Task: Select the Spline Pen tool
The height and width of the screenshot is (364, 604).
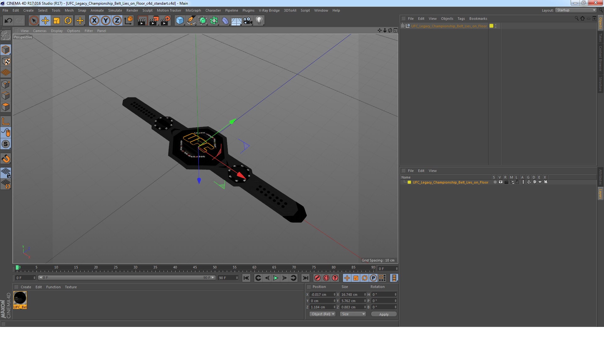Action: pyautogui.click(x=191, y=21)
